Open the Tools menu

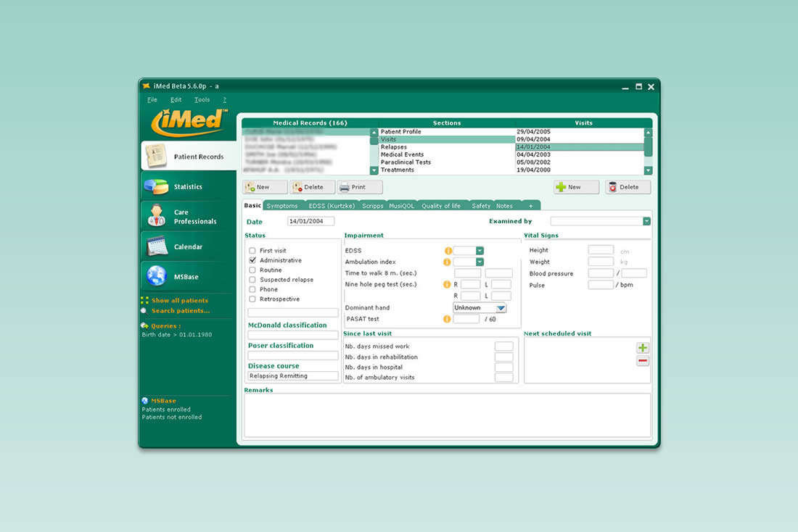click(202, 99)
